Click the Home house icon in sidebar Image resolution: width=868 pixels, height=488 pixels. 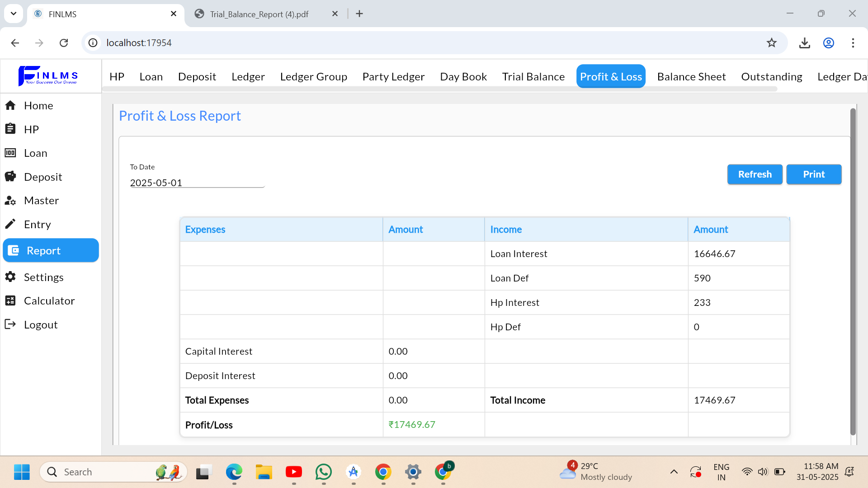(10, 105)
